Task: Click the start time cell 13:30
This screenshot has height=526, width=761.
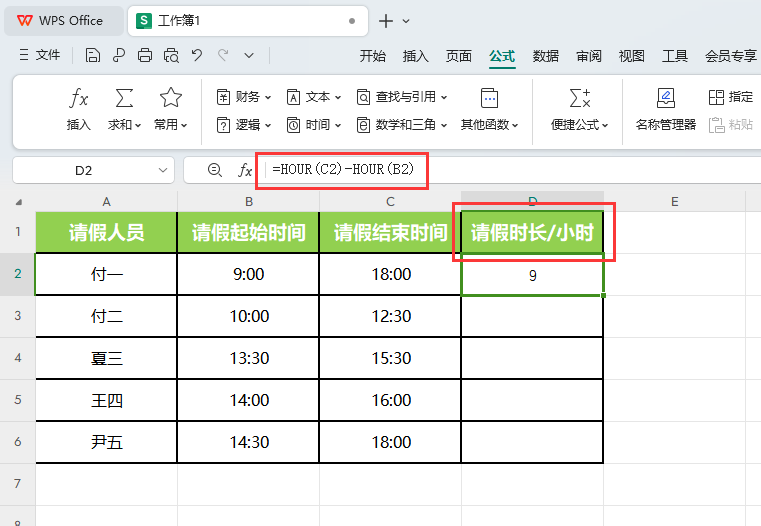Action: click(x=248, y=358)
